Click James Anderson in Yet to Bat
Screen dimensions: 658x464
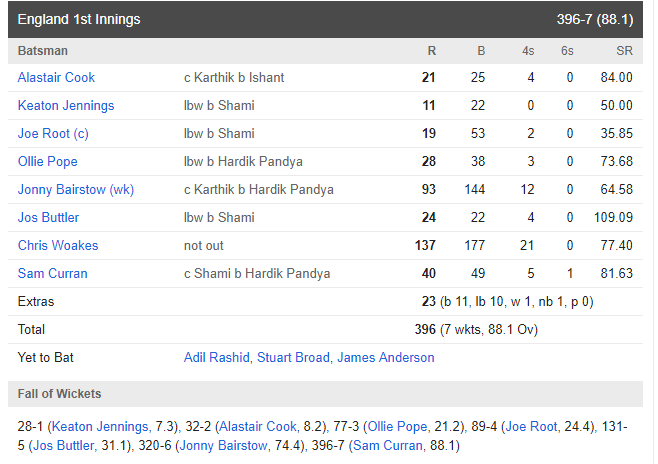[x=385, y=357]
